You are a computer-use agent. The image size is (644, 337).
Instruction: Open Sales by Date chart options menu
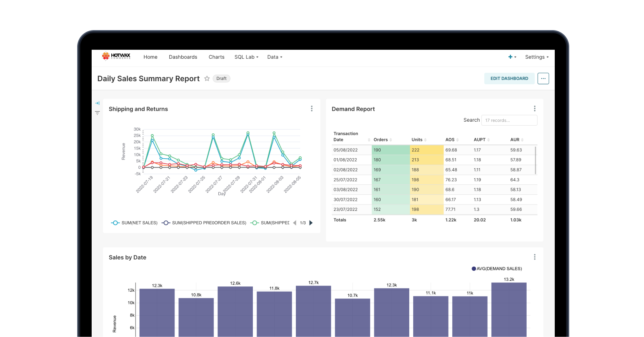[534, 257]
